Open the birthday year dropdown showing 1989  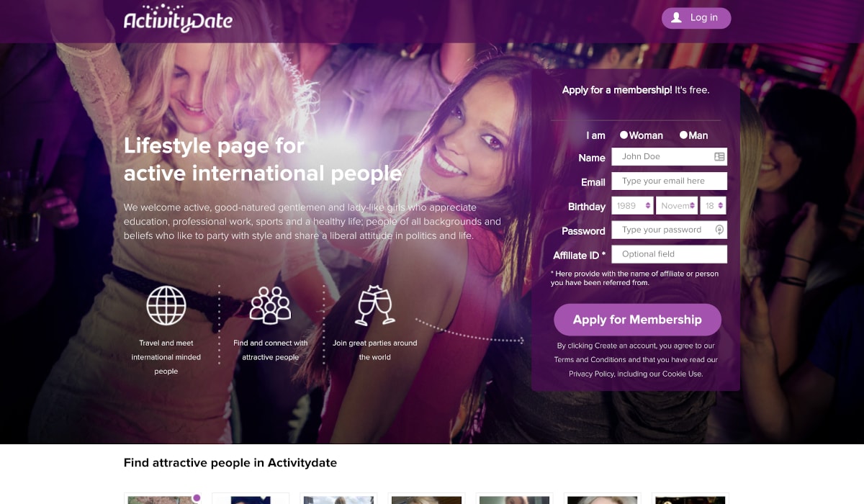coord(632,206)
